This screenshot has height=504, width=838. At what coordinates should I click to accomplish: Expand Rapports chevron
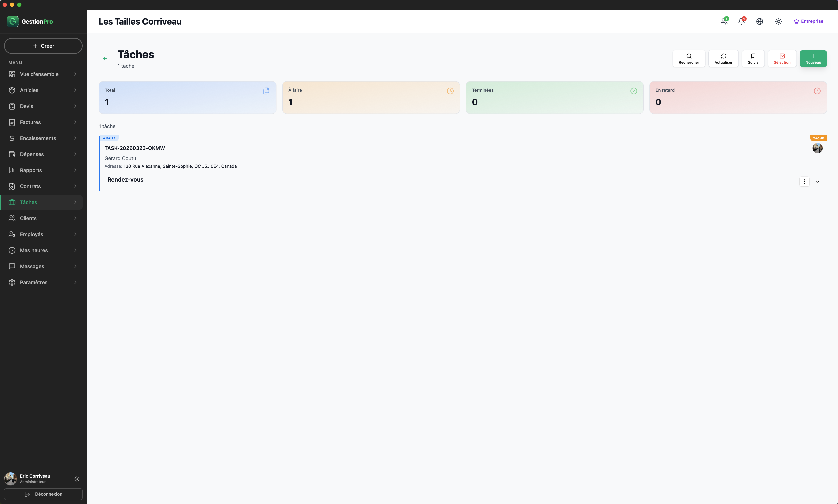pyautogui.click(x=75, y=170)
